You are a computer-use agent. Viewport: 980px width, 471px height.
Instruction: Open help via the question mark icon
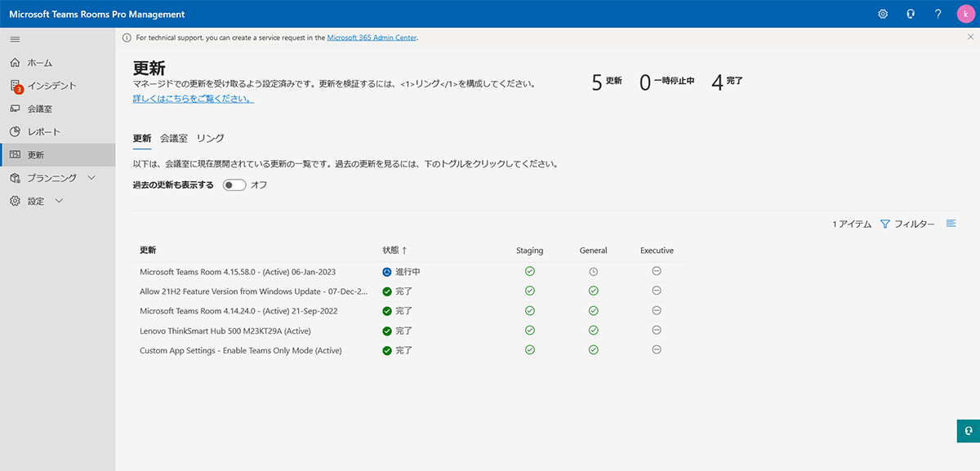938,14
